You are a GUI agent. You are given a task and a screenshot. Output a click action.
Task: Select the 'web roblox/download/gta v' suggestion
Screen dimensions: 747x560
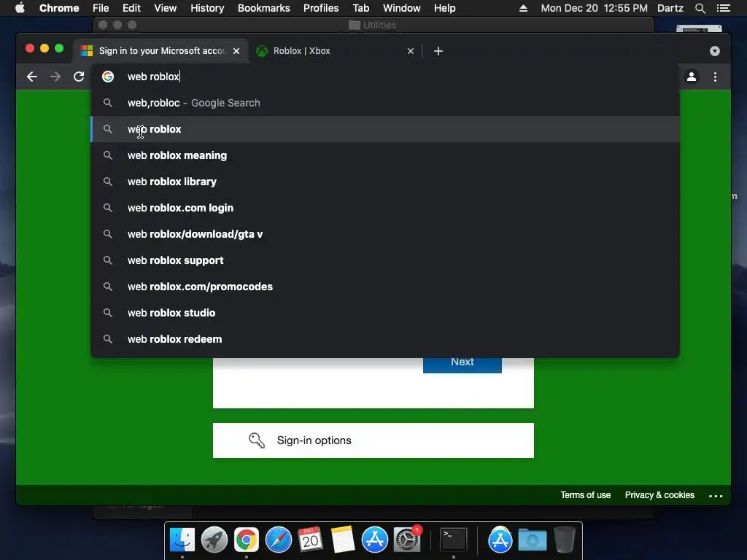(385, 234)
